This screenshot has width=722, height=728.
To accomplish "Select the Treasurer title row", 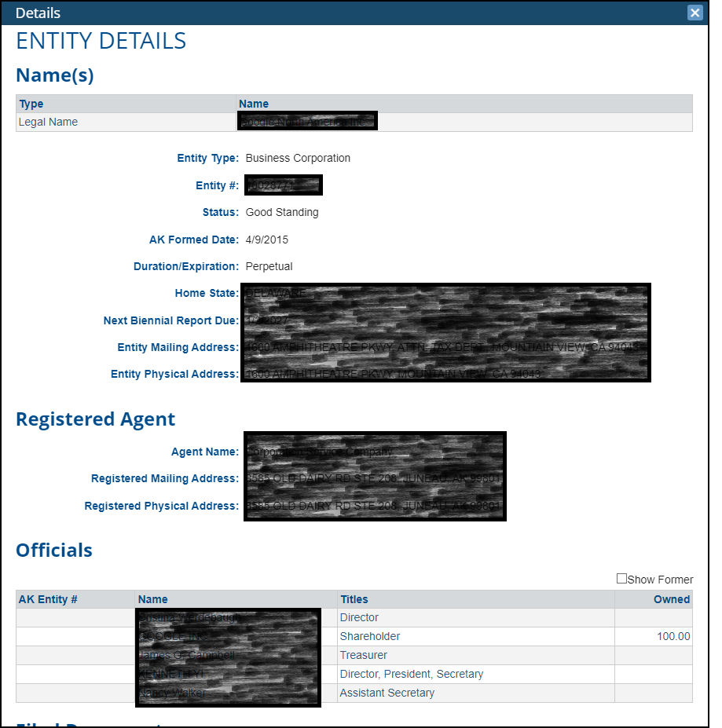I will [x=364, y=655].
